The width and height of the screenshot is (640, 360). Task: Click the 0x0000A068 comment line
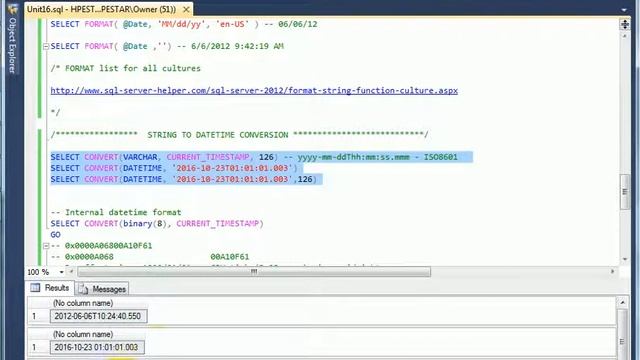[x=150, y=257]
